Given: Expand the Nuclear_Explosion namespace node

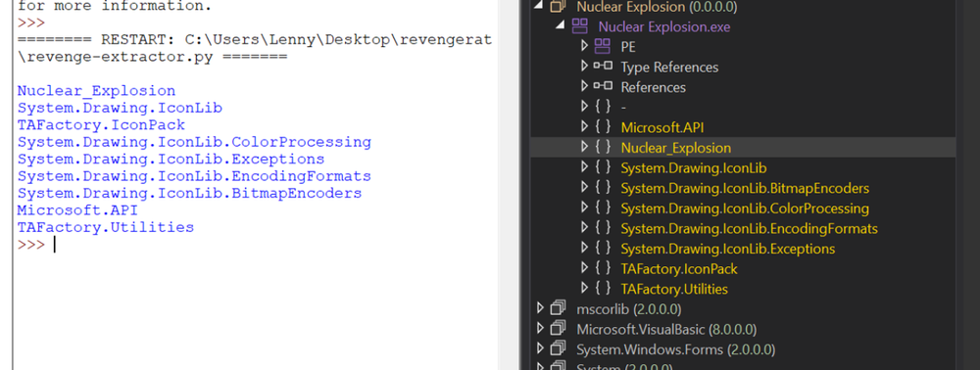Looking at the screenshot, I should click(584, 147).
